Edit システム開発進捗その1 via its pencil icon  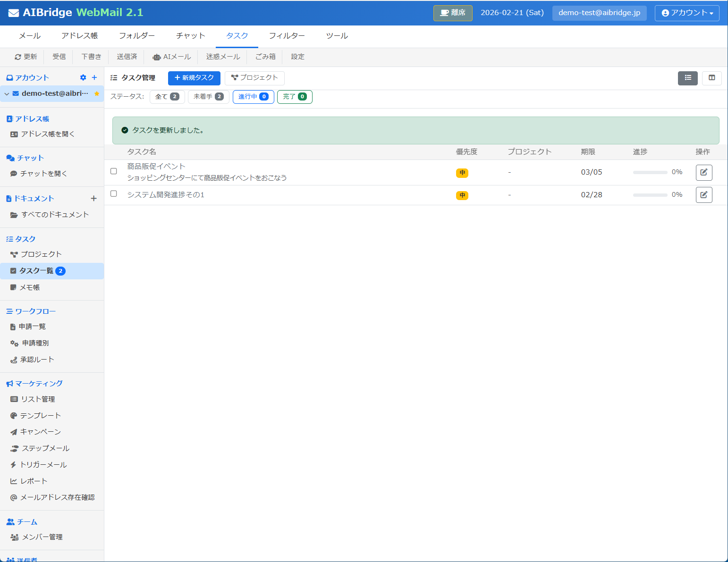704,194
